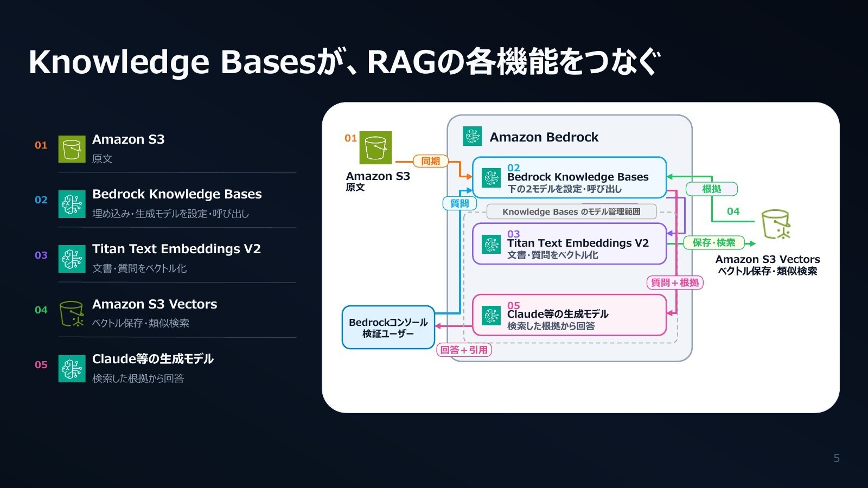Select the blue '質問' arrow label

coord(459,203)
